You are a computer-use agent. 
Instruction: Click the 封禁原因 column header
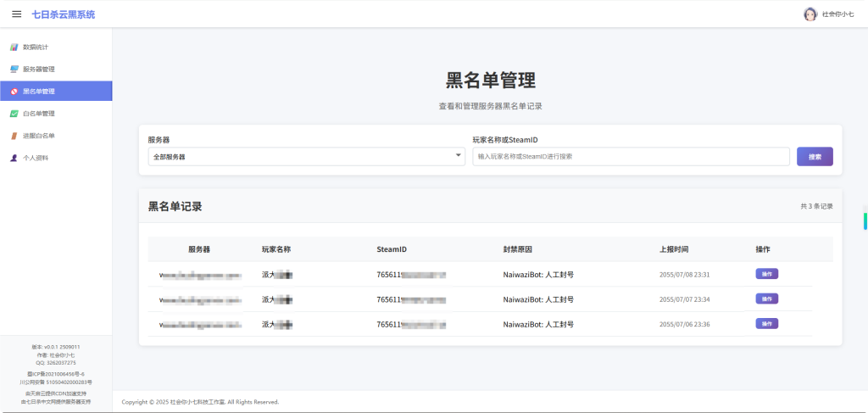pos(518,249)
